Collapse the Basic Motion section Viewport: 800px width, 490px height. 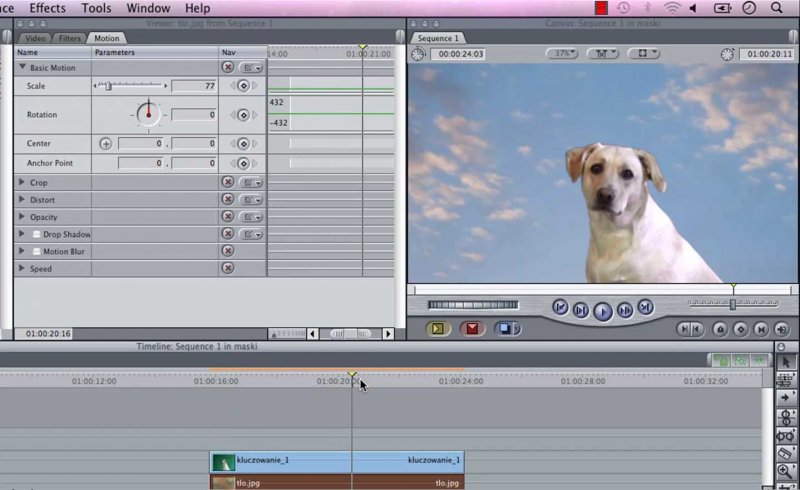pos(22,68)
